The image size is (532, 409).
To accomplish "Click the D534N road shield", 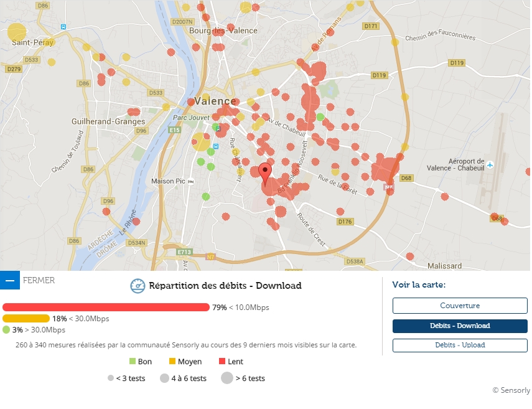I will [137, 243].
